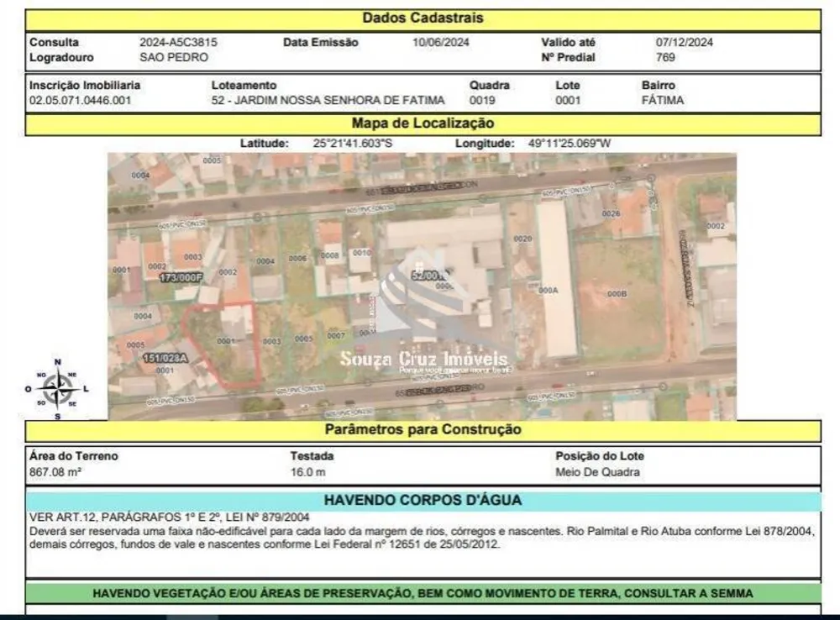
Task: Click the 'Inscrição Imobiliaria' label
Action: click(85, 85)
